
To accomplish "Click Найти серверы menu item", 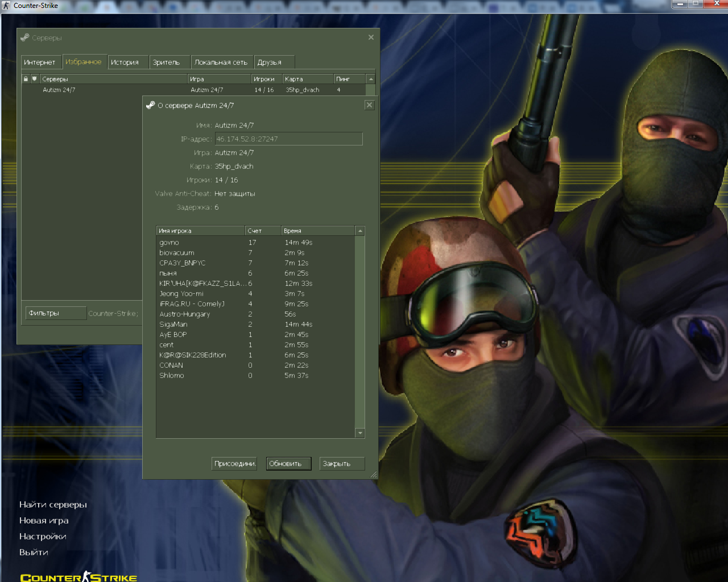I will (x=53, y=505).
